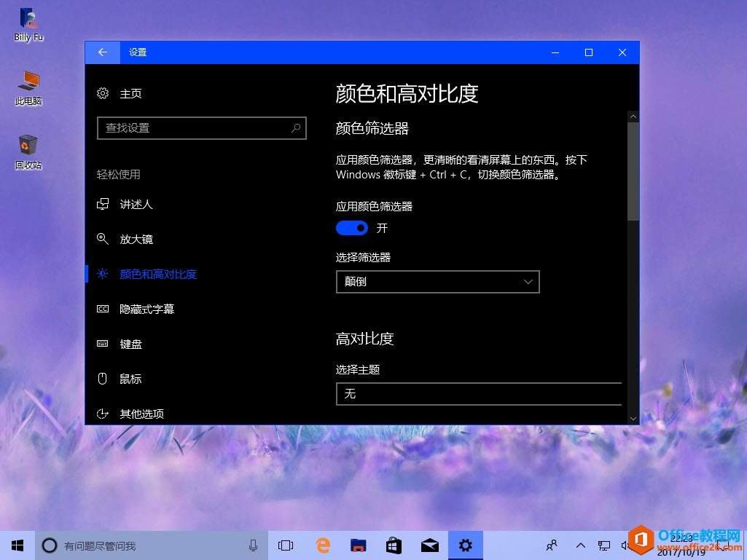Image resolution: width=747 pixels, height=560 pixels.
Task: Click the scroll down arrow on settings scrollbar
Action: point(633,419)
